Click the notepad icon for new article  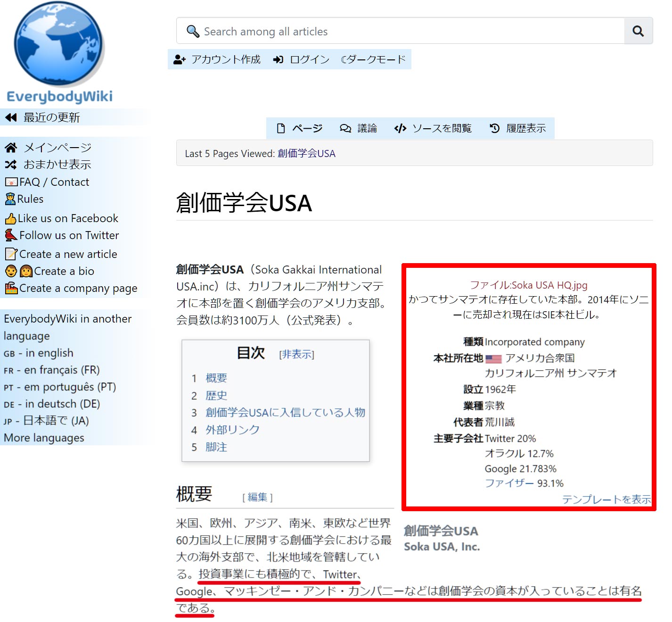11,254
